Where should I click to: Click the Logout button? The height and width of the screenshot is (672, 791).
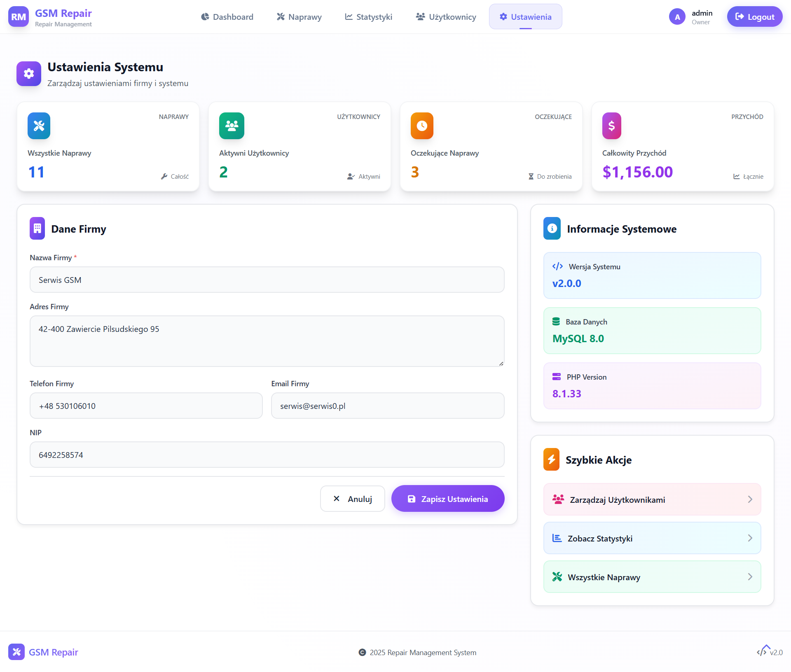755,17
